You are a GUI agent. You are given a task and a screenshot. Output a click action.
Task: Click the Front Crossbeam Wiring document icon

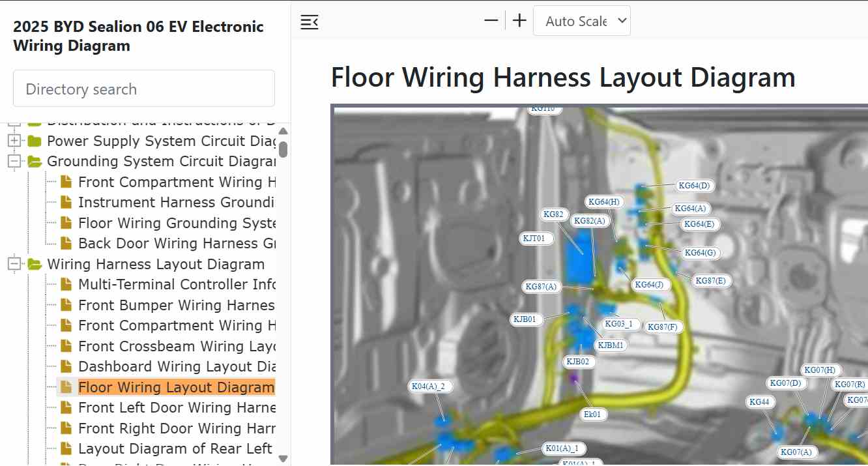[x=66, y=346]
